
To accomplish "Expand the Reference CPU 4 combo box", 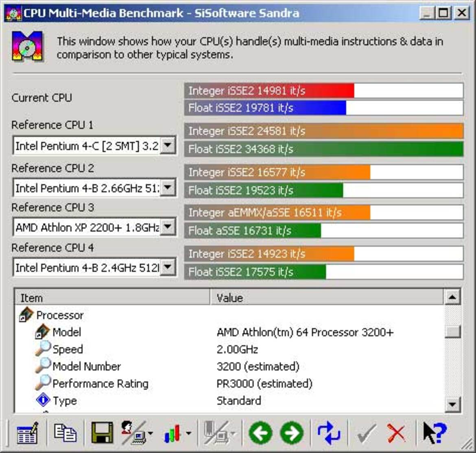I will click(x=168, y=267).
